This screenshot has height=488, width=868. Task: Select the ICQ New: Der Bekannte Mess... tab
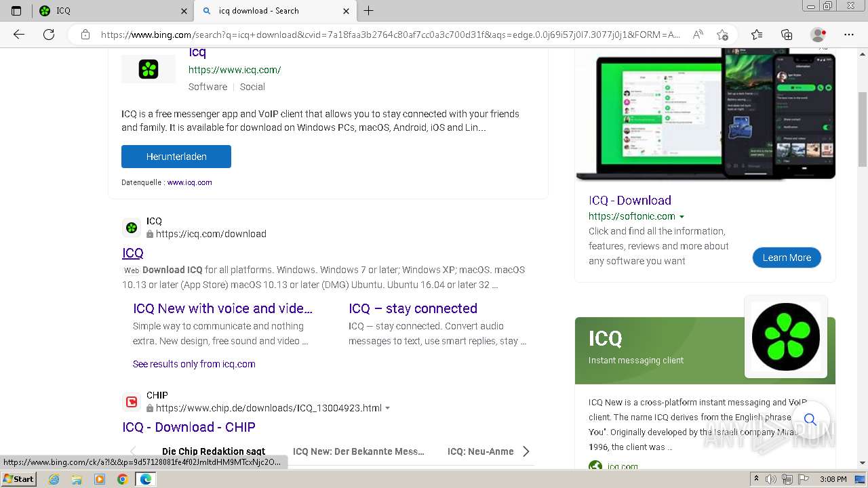tap(359, 451)
